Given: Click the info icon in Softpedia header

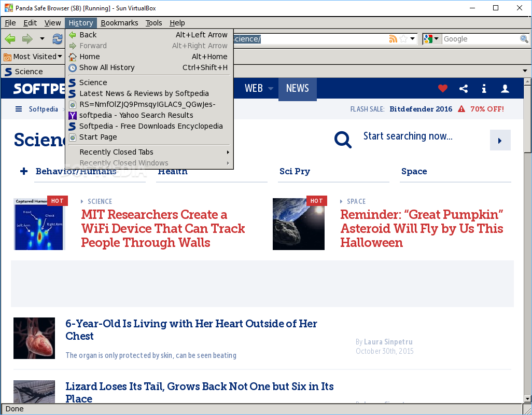Looking at the screenshot, I should (484, 89).
